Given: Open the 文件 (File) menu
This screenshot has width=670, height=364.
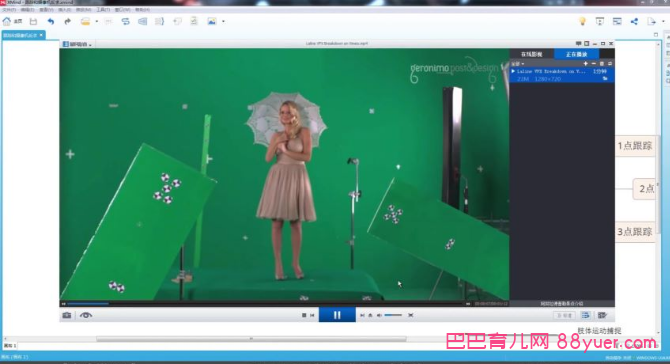Looking at the screenshot, I should point(9,9).
